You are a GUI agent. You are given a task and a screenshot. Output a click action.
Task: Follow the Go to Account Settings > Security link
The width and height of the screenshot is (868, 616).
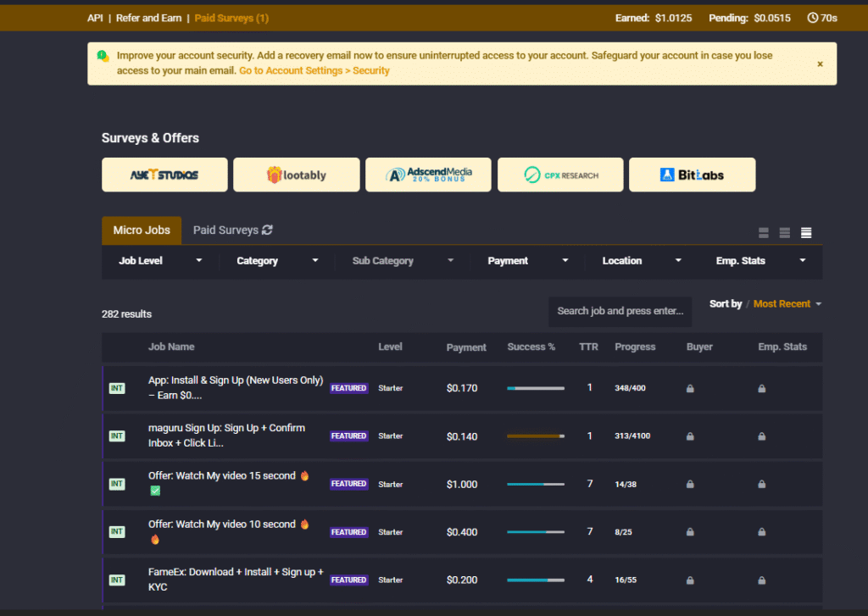click(x=314, y=70)
